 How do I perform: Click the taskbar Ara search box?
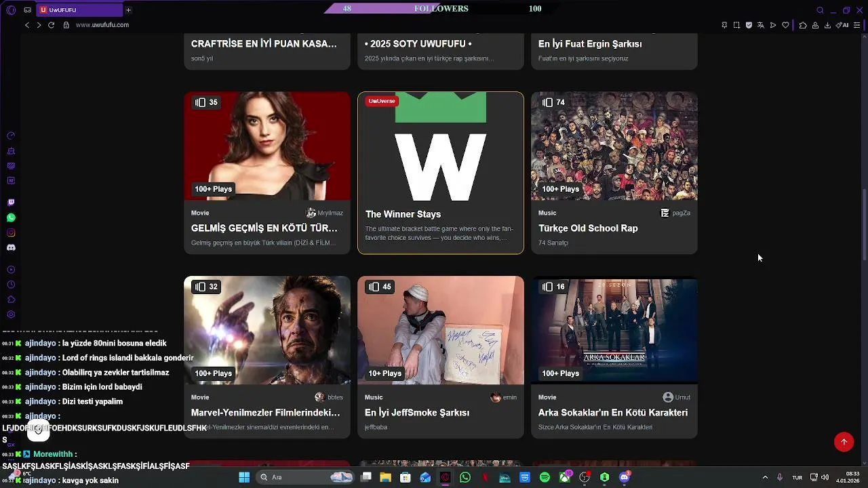pos(306,477)
